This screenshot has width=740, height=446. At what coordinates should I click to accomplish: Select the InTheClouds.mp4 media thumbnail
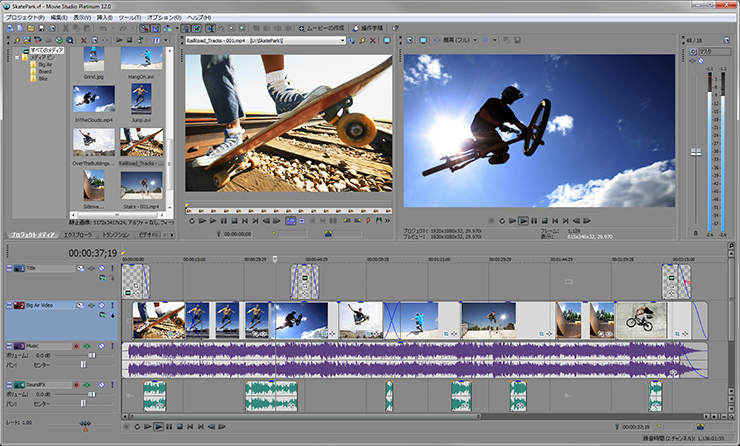pos(93,98)
